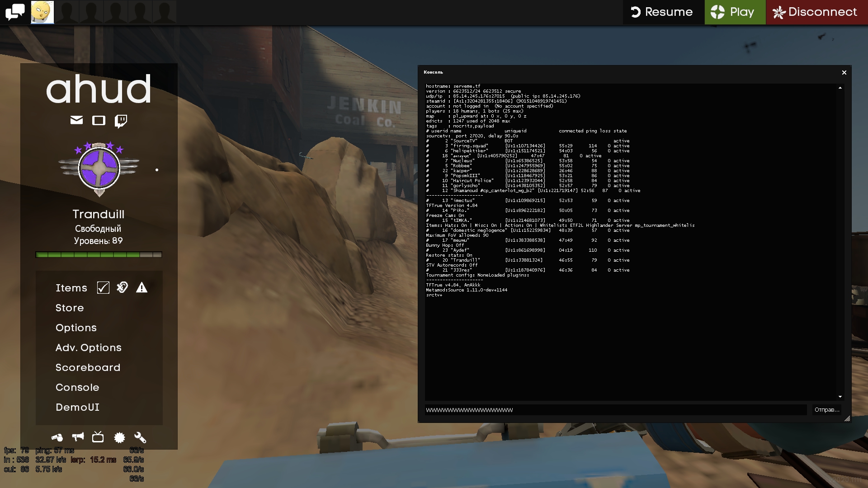Open the Items menu entry

pos(71,288)
